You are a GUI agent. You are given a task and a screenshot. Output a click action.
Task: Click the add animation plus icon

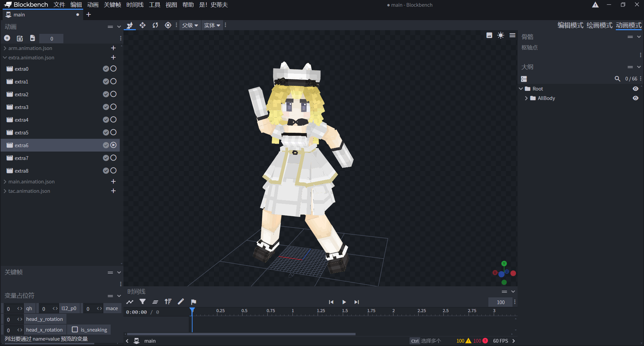pos(7,38)
